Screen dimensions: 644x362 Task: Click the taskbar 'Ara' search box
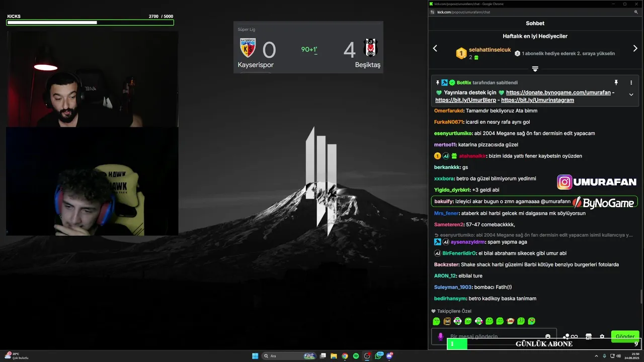tap(289, 356)
